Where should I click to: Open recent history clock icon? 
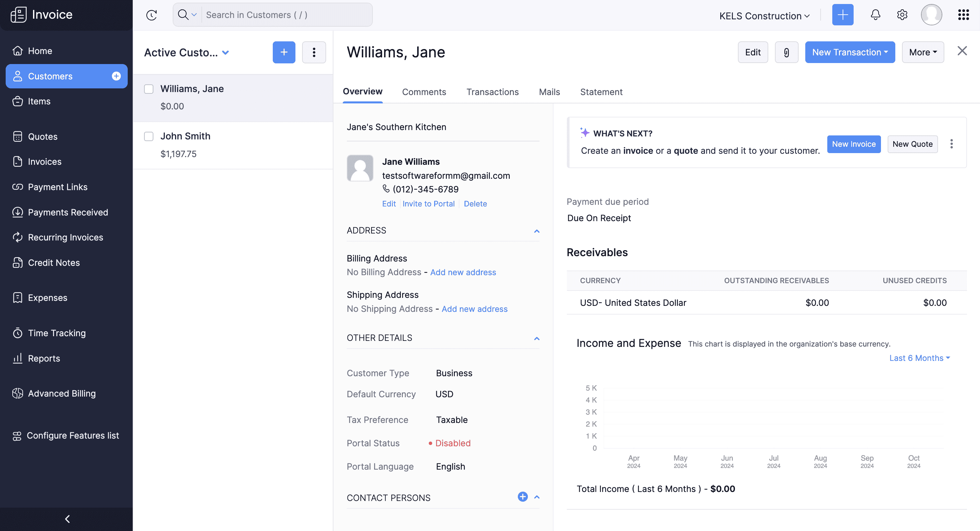(x=151, y=15)
